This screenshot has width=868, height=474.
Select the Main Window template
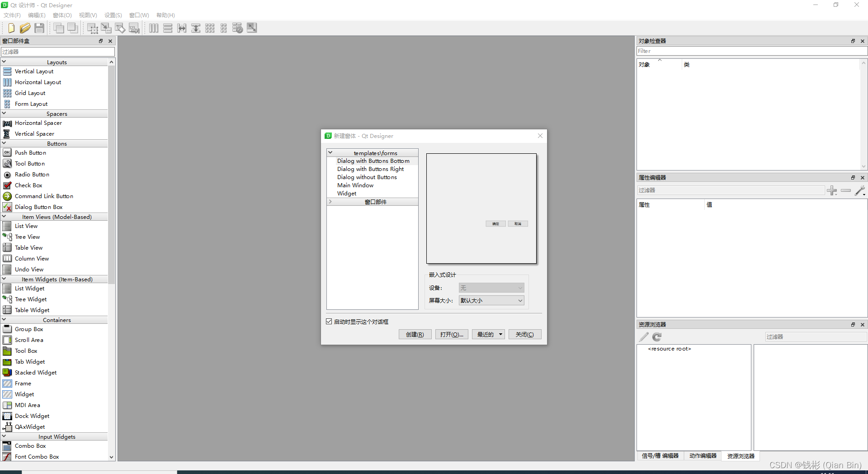[x=355, y=185]
